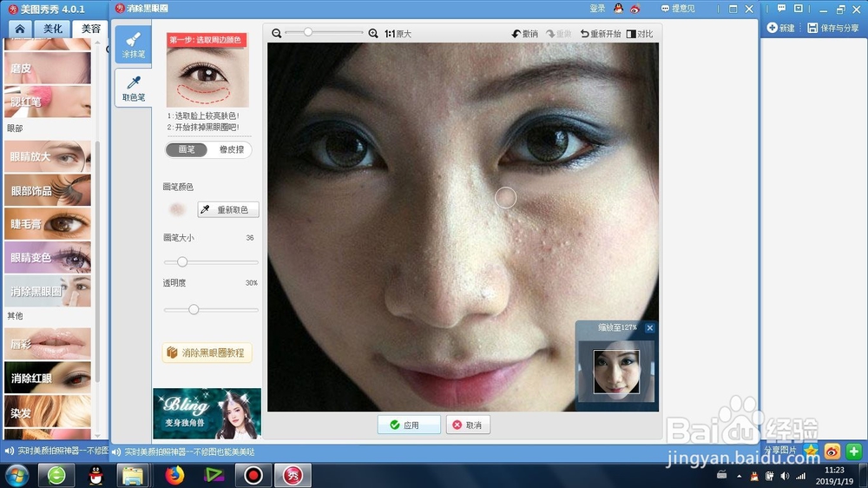The image size is (868, 488).
Task: Click the chat message icon at top right
Action: pyautogui.click(x=781, y=9)
